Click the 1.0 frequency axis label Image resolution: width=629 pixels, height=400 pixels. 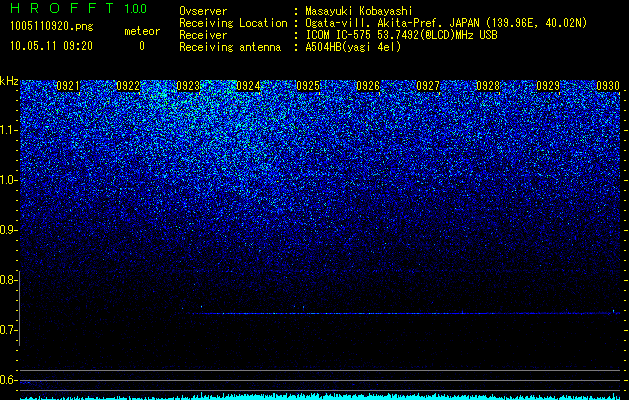point(9,180)
